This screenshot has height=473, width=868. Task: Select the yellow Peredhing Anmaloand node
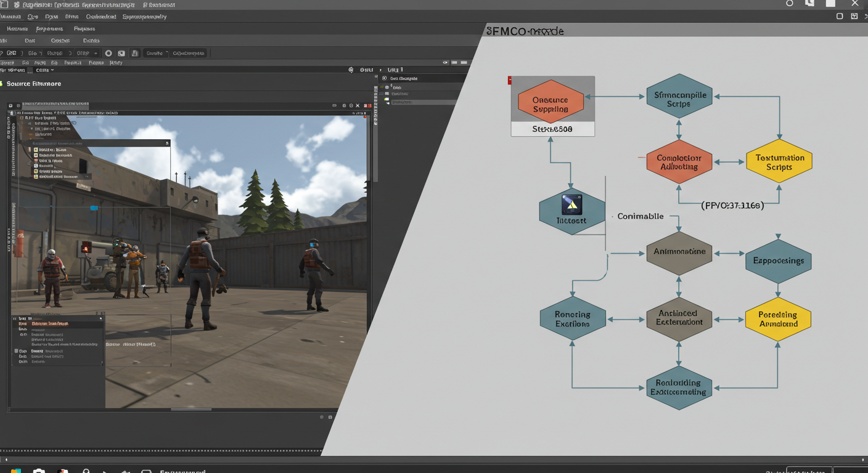(x=778, y=319)
